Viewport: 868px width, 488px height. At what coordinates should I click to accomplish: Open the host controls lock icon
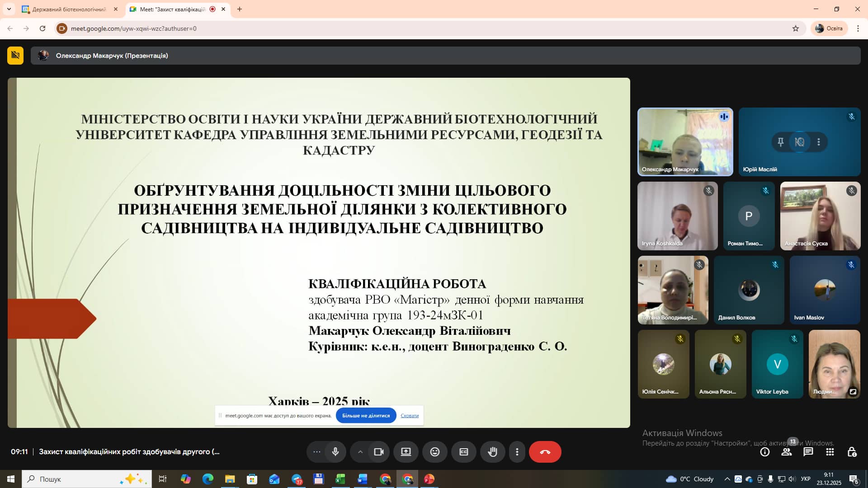pyautogui.click(x=852, y=452)
